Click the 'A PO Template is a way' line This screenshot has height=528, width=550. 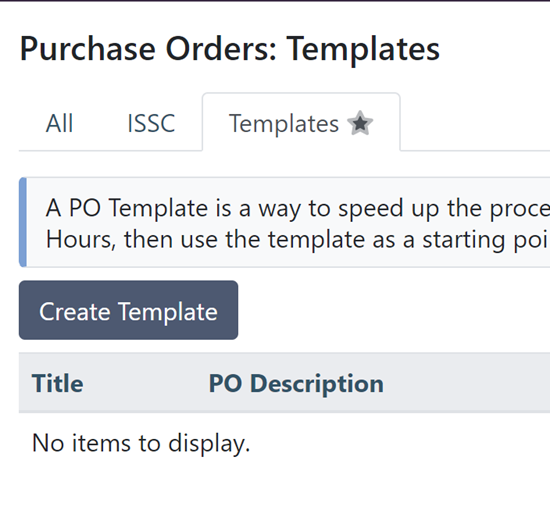click(298, 208)
